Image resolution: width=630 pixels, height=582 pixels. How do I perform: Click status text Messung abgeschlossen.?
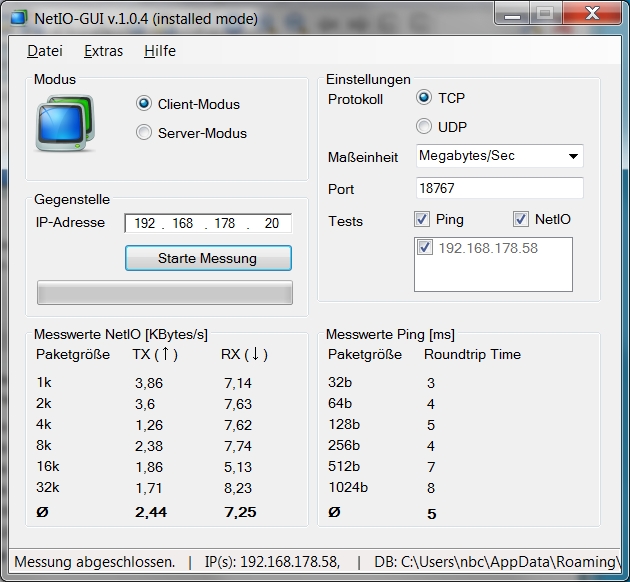pyautogui.click(x=95, y=562)
